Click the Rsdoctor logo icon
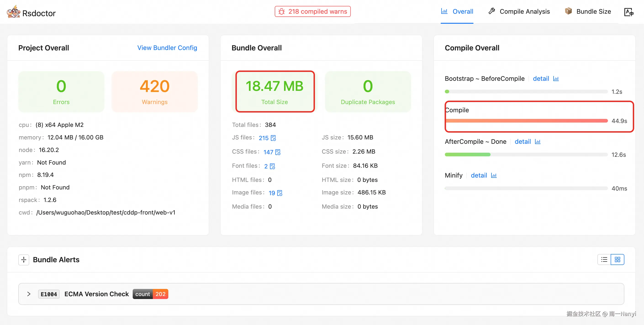 coord(13,12)
